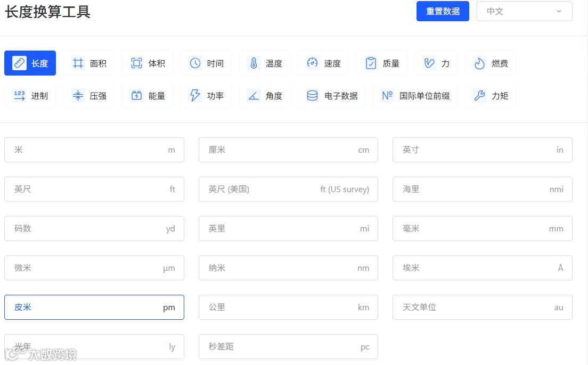588x365 pixels.
Task: Focus the 秒差距 (pc) input field
Action: point(288,346)
